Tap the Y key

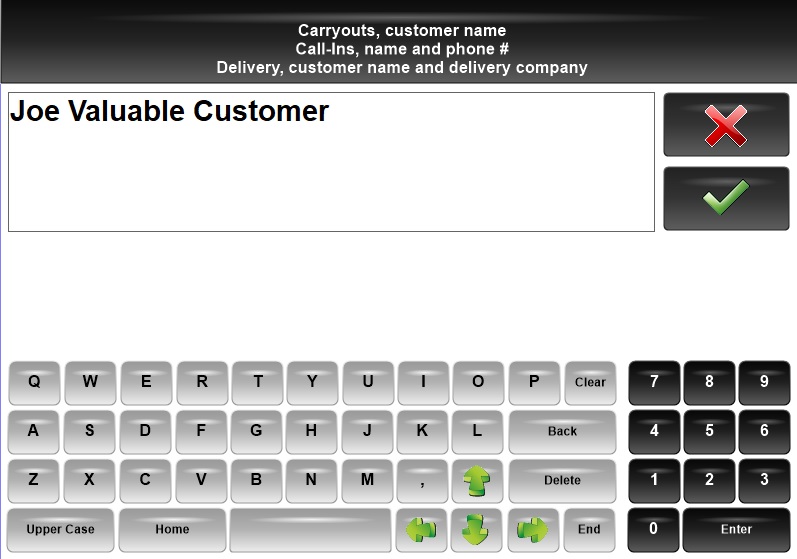[x=313, y=383]
